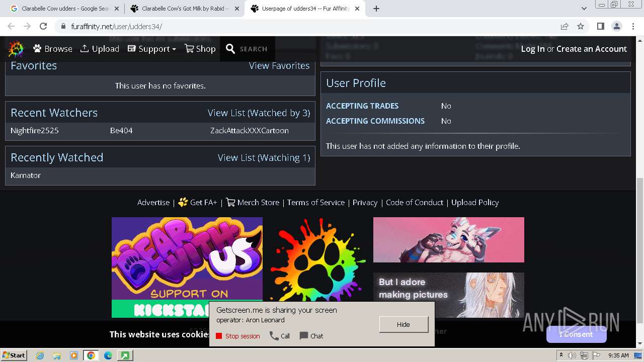Click the Fur Affinity logo icon
This screenshot has width=644, height=362.
[x=16, y=49]
